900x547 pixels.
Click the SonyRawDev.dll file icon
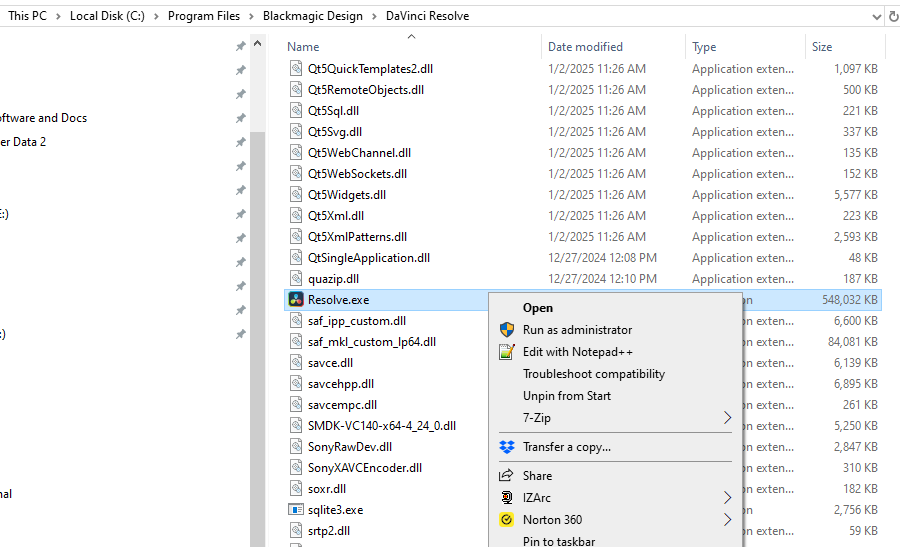[296, 447]
